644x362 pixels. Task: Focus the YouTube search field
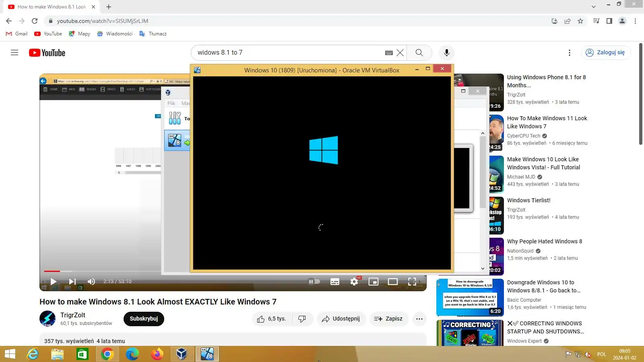(x=288, y=53)
